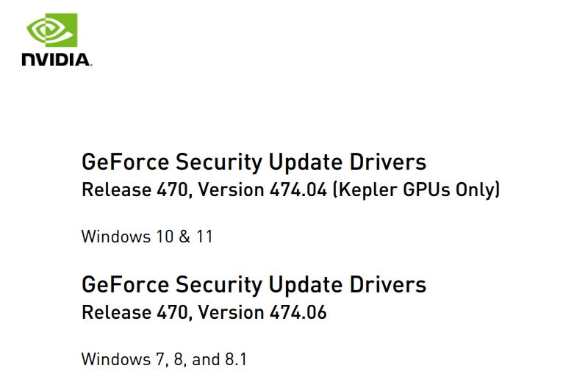The image size is (588, 382).
Task: Click the 8.1 in the last line
Action: (236, 359)
